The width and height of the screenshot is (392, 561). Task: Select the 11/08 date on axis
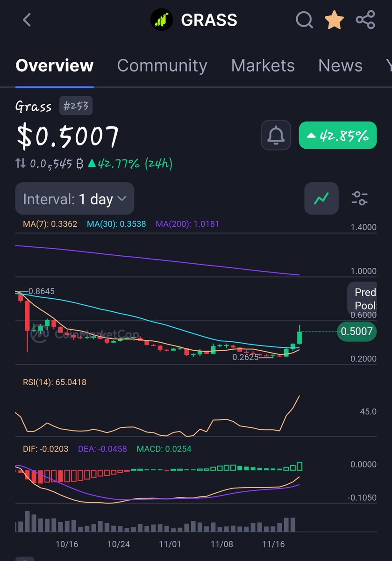[x=222, y=544]
